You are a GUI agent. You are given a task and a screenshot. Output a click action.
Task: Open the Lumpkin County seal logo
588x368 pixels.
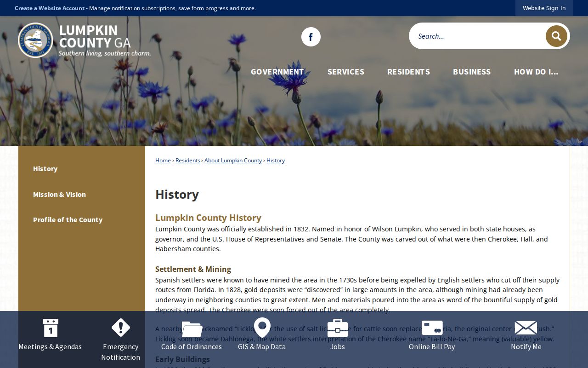coord(35,40)
